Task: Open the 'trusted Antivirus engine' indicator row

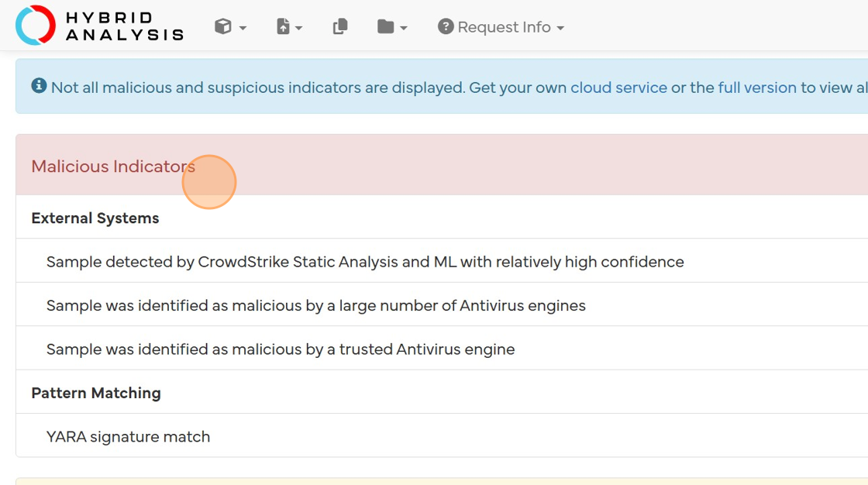Action: [x=281, y=349]
